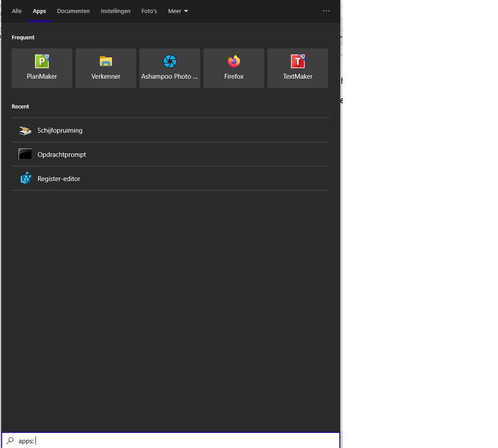Click the Opdrachtprompt recent entry label
This screenshot has width=498, height=448.
(62, 155)
